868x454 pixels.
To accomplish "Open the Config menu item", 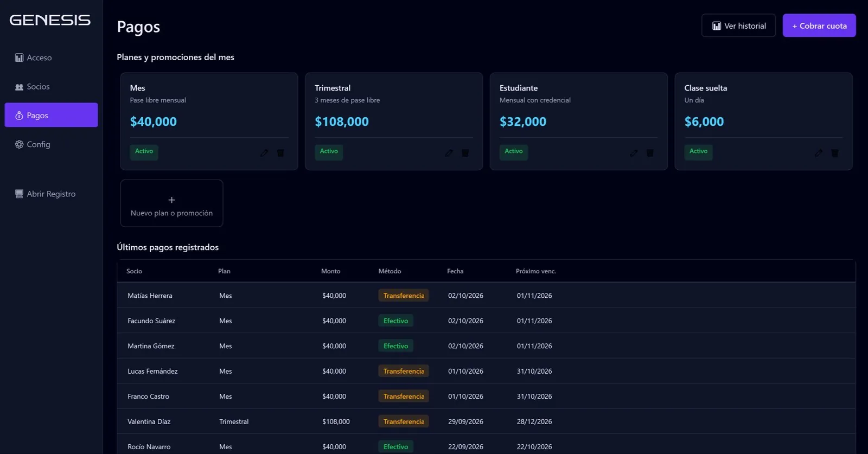I will [51, 144].
